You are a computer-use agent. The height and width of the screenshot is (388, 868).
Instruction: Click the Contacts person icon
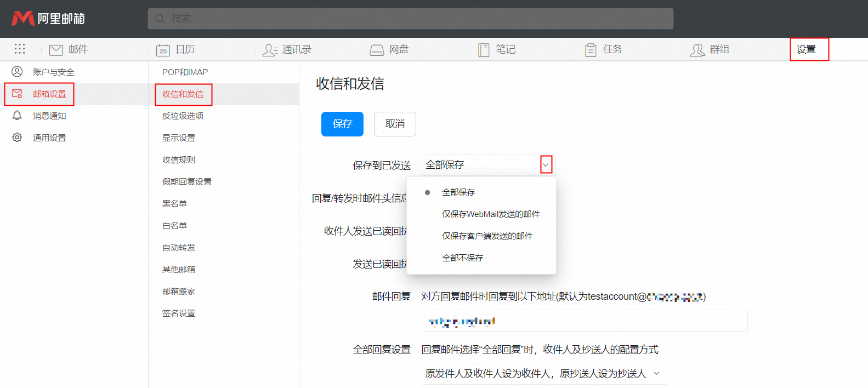[x=270, y=50]
